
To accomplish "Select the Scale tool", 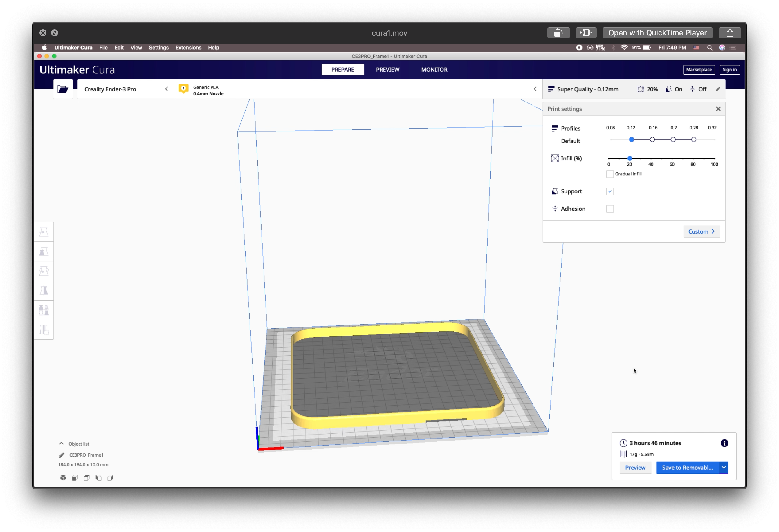I will coord(44,251).
